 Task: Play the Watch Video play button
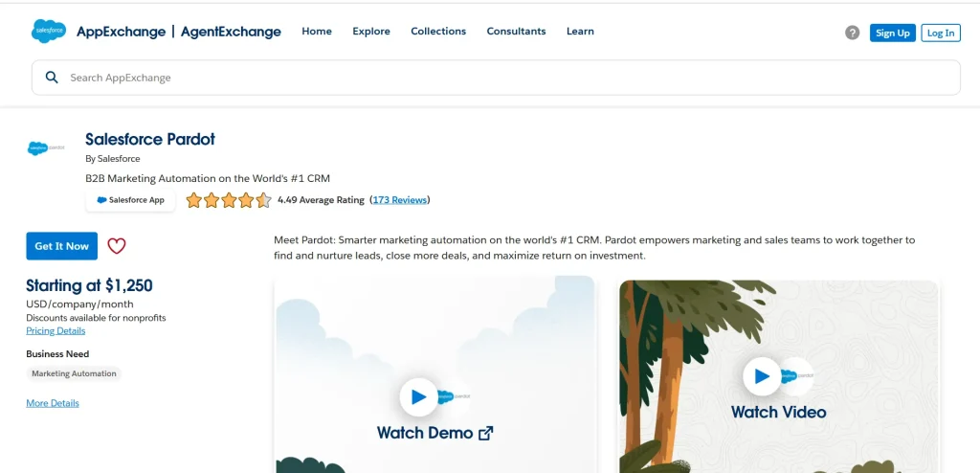coord(762,376)
